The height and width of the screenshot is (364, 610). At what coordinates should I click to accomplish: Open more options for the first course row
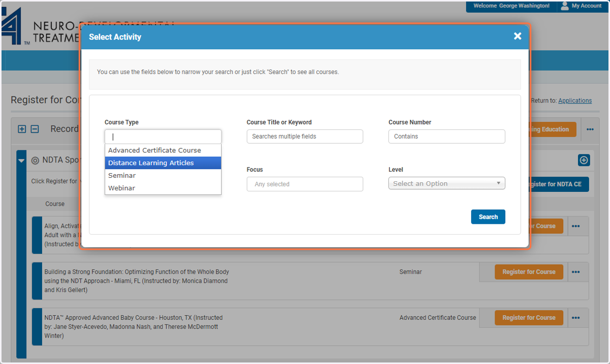[575, 226]
